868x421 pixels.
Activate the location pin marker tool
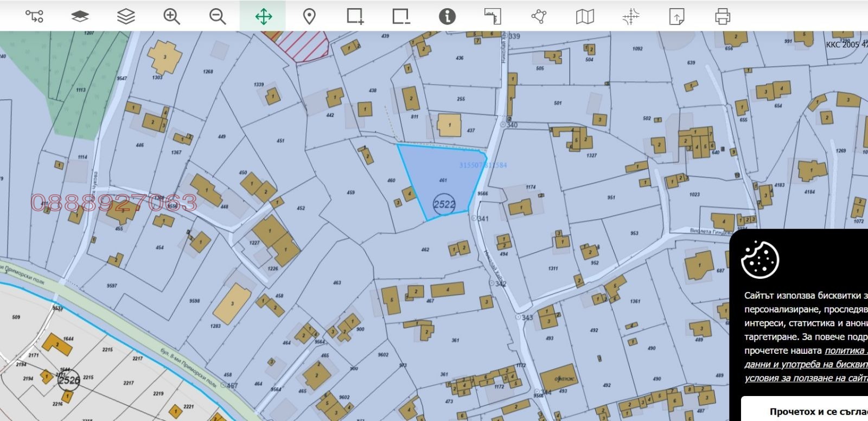pyautogui.click(x=309, y=16)
